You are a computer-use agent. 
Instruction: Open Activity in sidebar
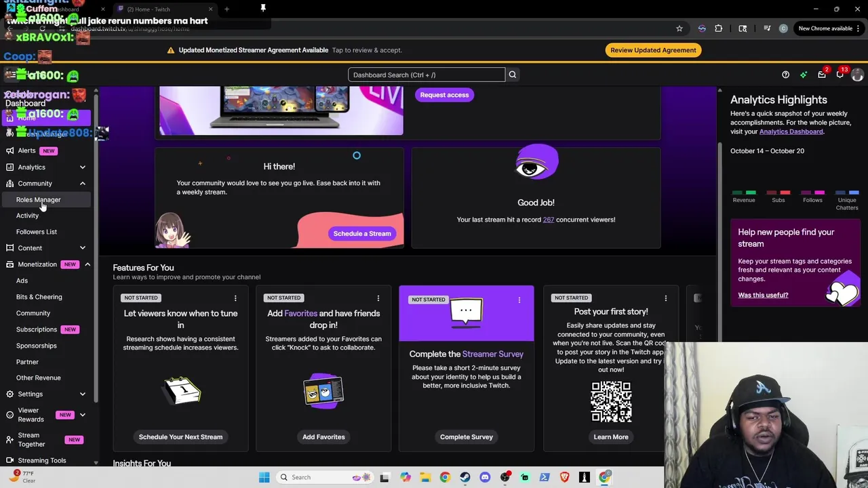pos(27,216)
